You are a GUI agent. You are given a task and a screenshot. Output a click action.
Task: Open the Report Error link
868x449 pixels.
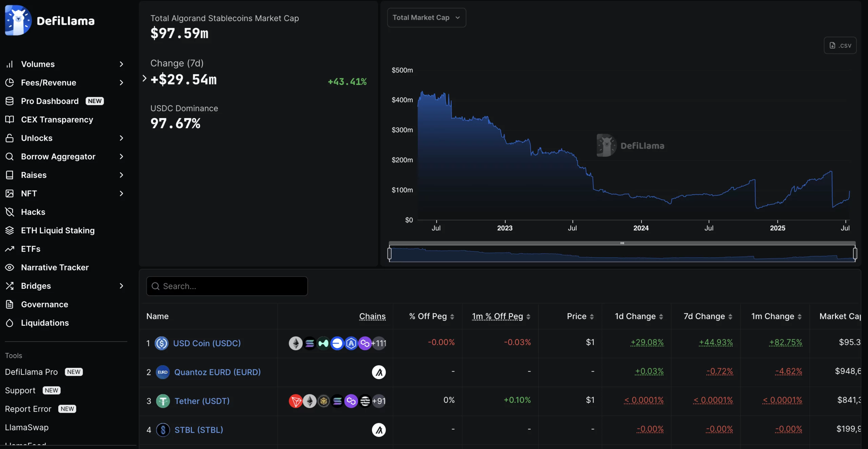click(28, 409)
